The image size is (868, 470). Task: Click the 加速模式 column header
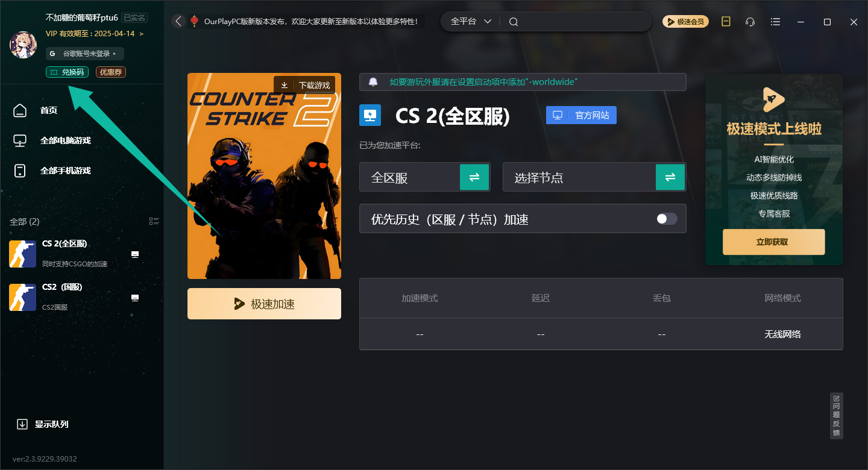coord(420,298)
